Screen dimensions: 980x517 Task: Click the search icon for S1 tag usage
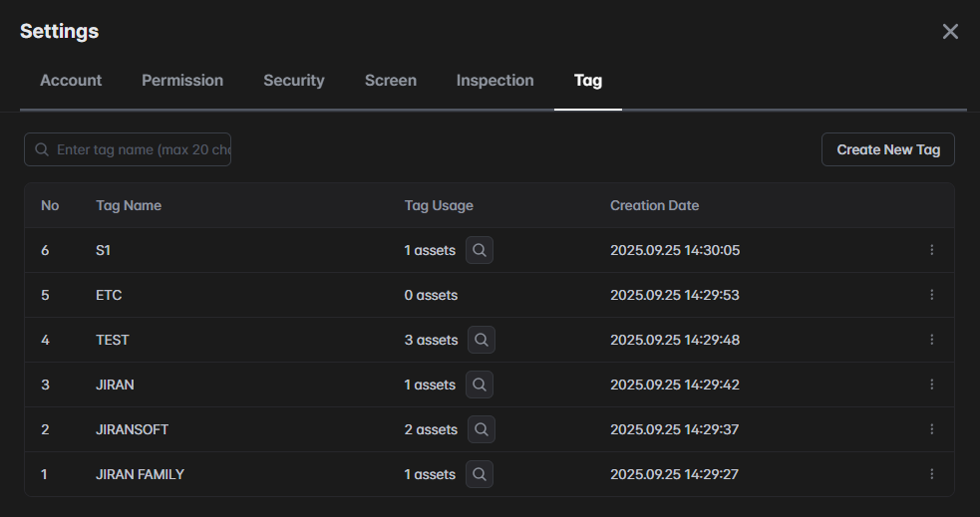(x=480, y=250)
